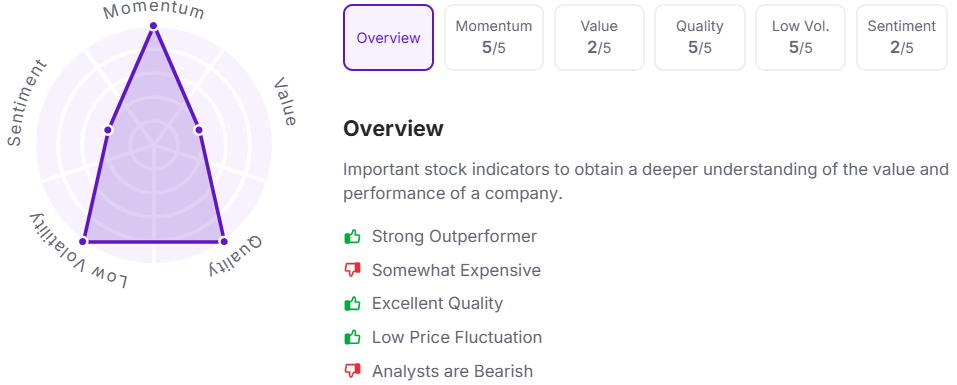Viewport: 957px width, 385px height.
Task: Click thumbs-up icon beside Excellent Quality
Action: click(x=352, y=303)
